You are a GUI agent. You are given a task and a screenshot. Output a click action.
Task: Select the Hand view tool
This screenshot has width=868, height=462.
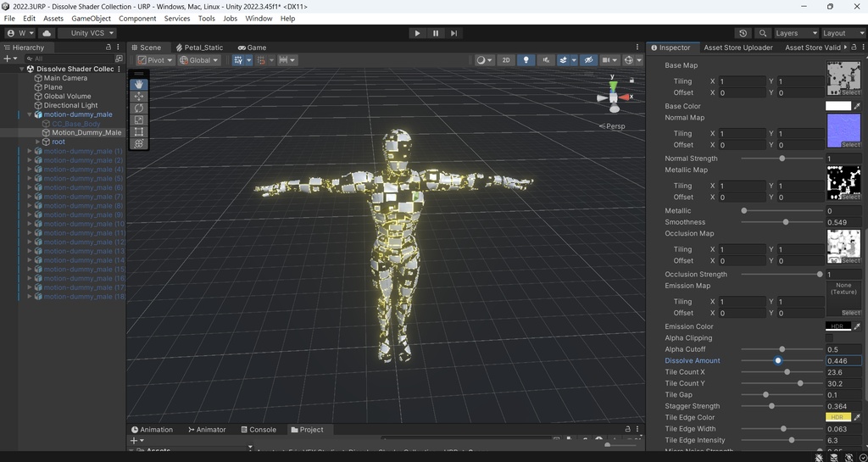pos(138,85)
